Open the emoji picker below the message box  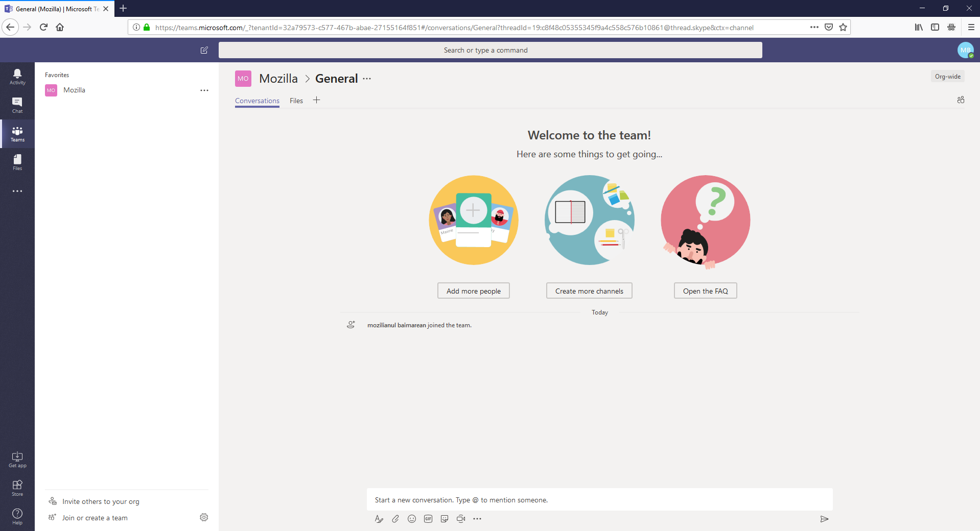click(412, 519)
